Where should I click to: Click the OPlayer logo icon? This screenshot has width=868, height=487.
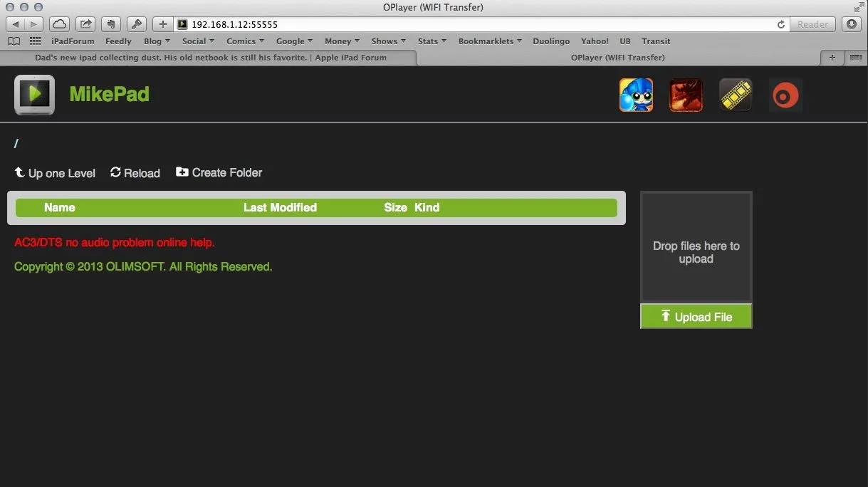pos(34,95)
